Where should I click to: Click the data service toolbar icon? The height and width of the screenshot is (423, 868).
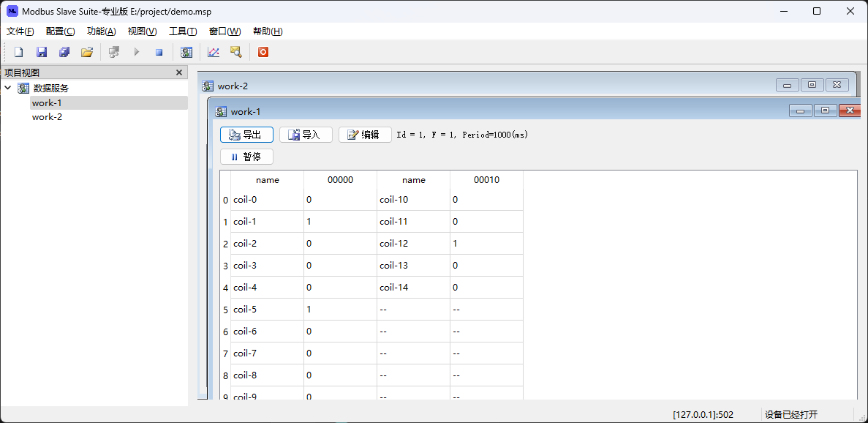pyautogui.click(x=186, y=52)
